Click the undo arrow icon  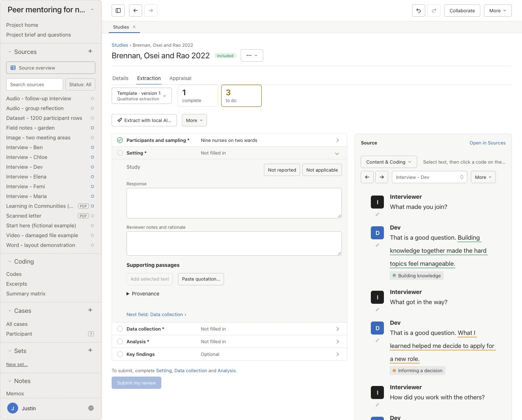pyautogui.click(x=419, y=10)
